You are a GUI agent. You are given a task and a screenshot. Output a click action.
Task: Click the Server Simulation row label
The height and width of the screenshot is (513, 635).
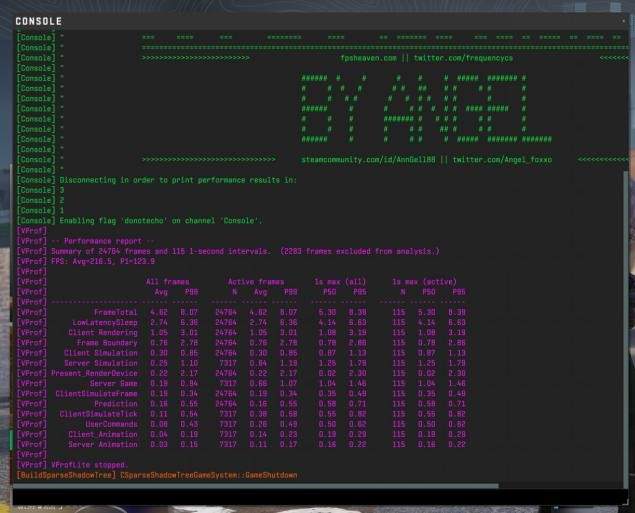pos(101,363)
